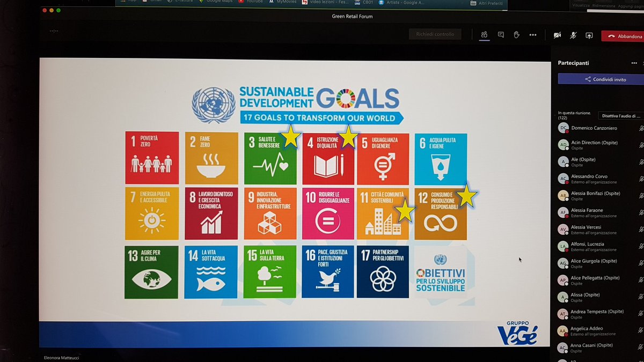Select participant name Angelica Addeo
Image resolution: width=644 pixels, height=362 pixels.
point(588,328)
